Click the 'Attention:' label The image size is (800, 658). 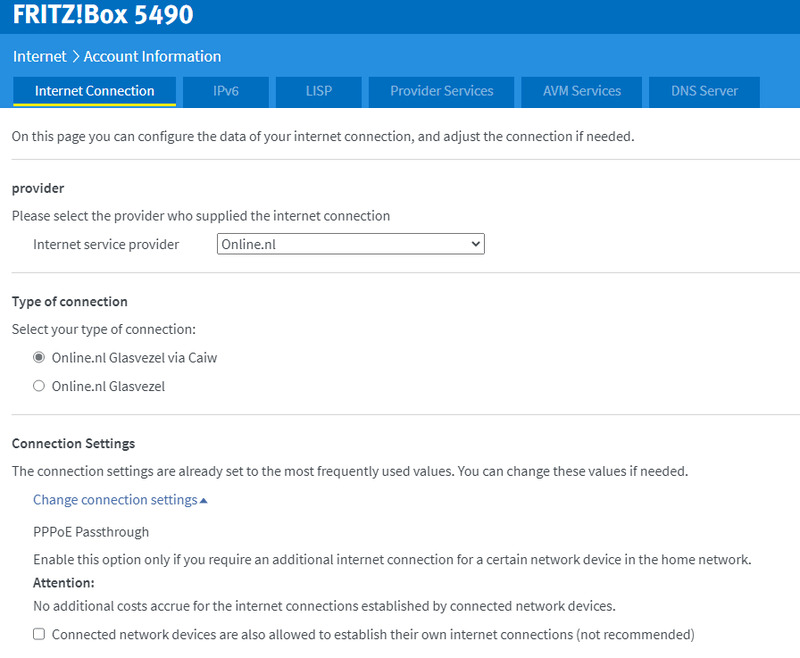(64, 583)
